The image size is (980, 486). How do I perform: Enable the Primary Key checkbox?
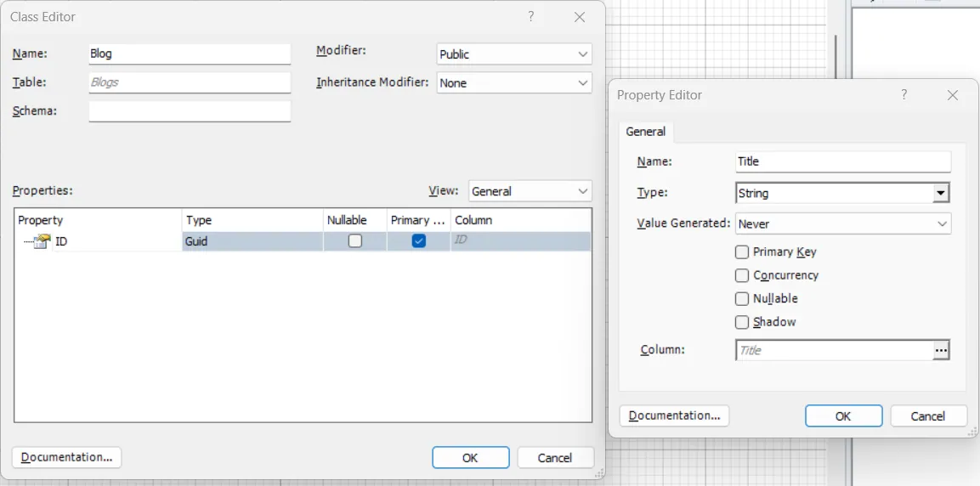pos(742,252)
